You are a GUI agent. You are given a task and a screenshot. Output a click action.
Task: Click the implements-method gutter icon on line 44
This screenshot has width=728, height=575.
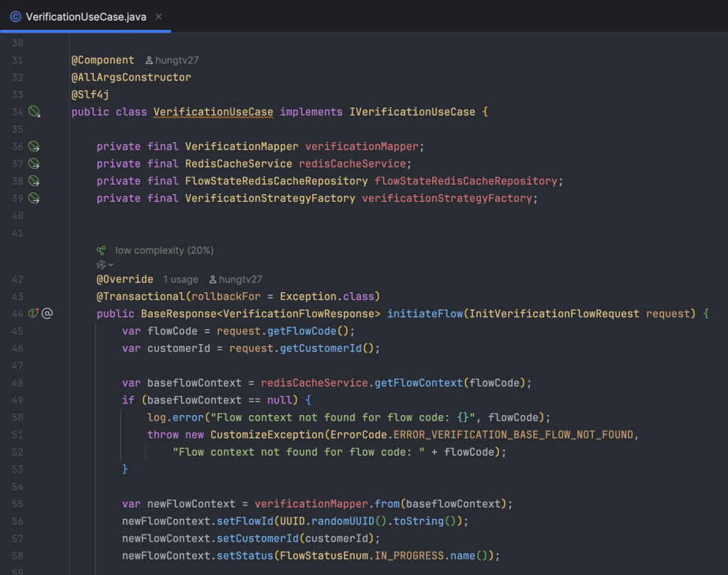(x=33, y=313)
